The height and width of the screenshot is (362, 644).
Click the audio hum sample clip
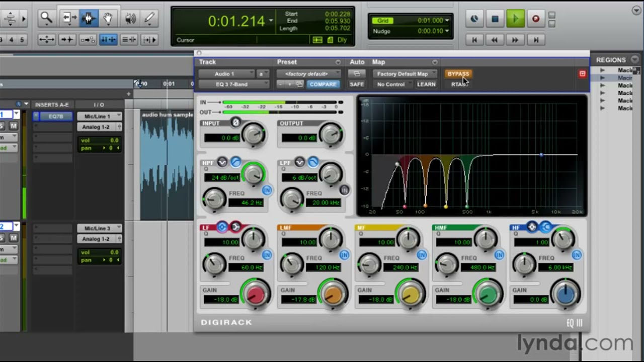(x=167, y=165)
